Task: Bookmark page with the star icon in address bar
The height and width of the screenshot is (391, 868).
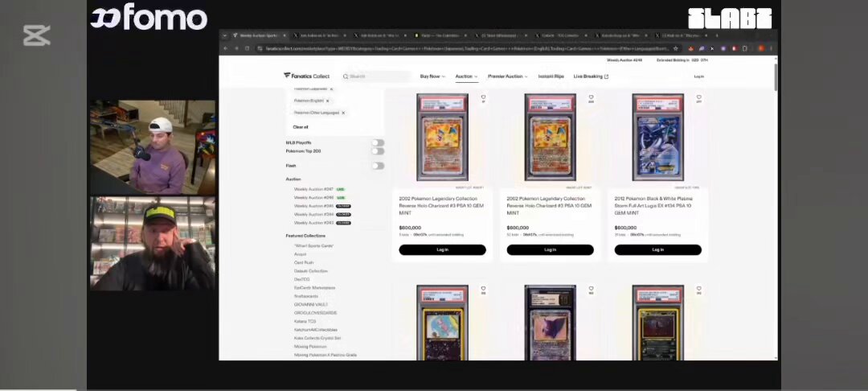Action: (675, 48)
